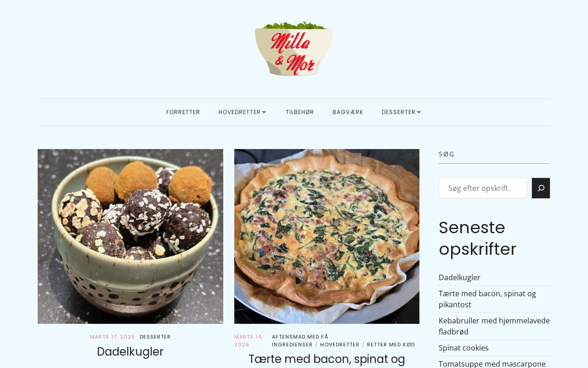Open Dadelkugler in Seneste opskrifter list
The width and height of the screenshot is (588, 368).
[x=459, y=277]
